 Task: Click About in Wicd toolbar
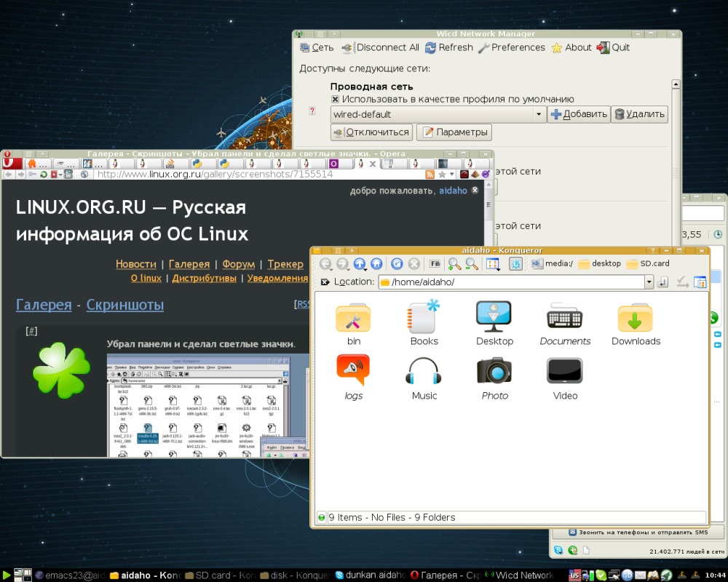[x=571, y=47]
